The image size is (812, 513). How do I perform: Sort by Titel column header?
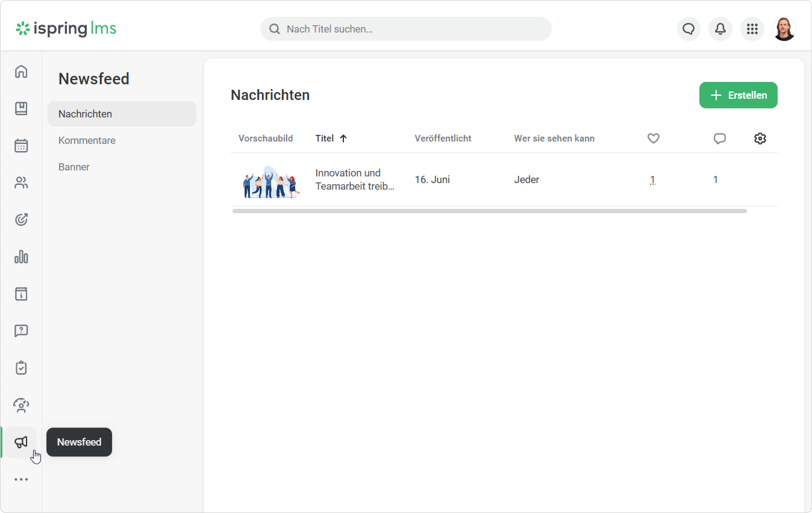(324, 138)
